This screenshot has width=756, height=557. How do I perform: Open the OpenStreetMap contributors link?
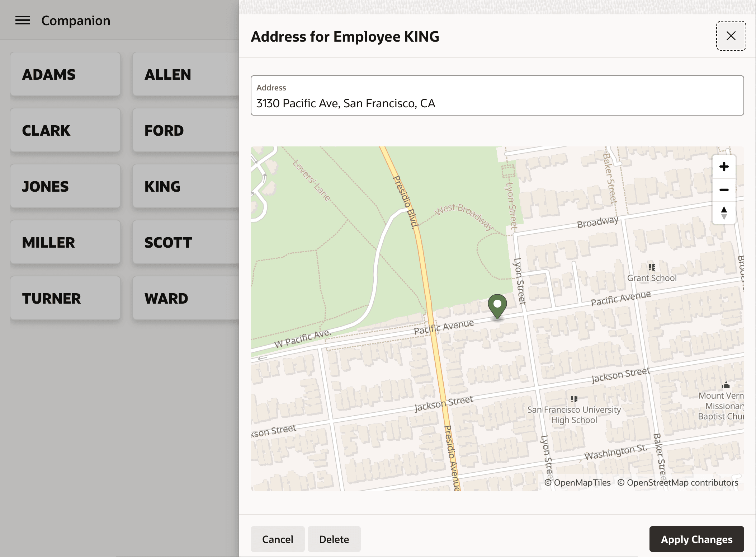point(678,482)
